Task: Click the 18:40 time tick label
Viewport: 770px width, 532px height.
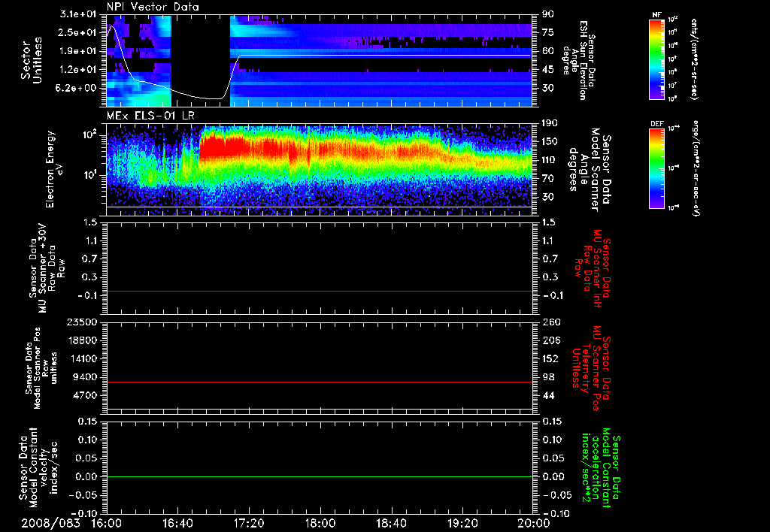Action: [391, 523]
